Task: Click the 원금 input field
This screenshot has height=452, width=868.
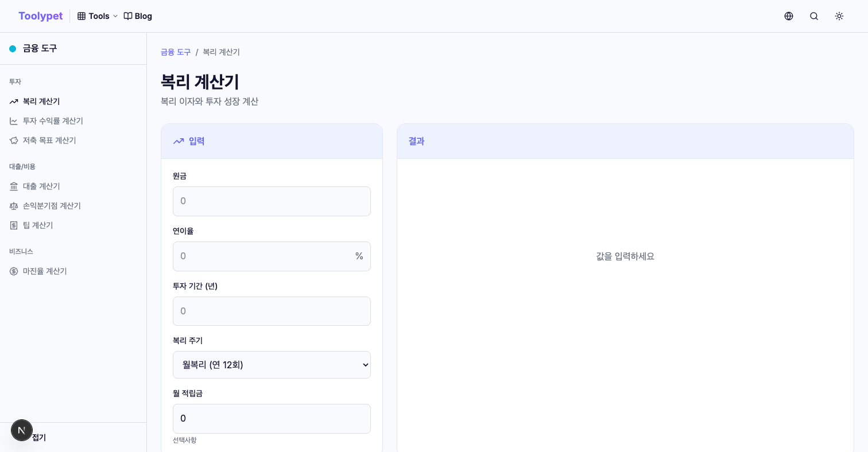Action: [x=272, y=201]
